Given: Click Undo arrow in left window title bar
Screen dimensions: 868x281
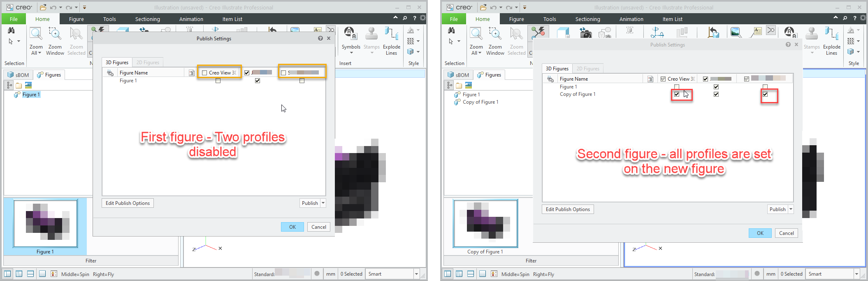Looking at the screenshot, I should tap(53, 7).
